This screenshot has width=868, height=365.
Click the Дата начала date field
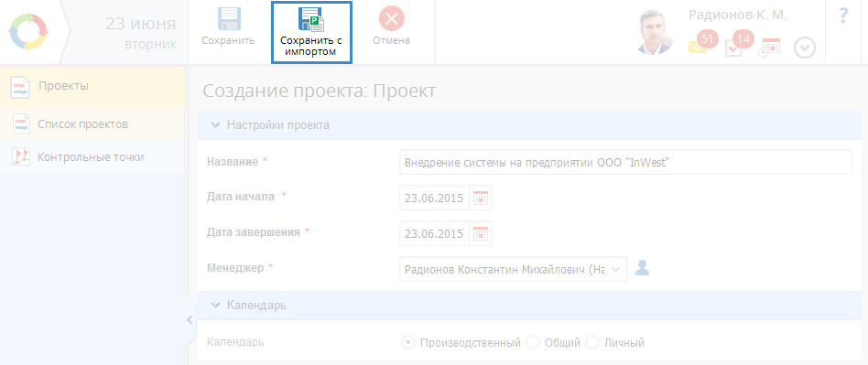click(435, 198)
